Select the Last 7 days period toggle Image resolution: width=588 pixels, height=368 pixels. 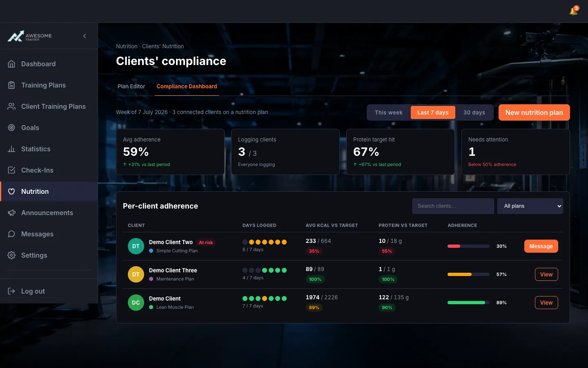pyautogui.click(x=433, y=112)
